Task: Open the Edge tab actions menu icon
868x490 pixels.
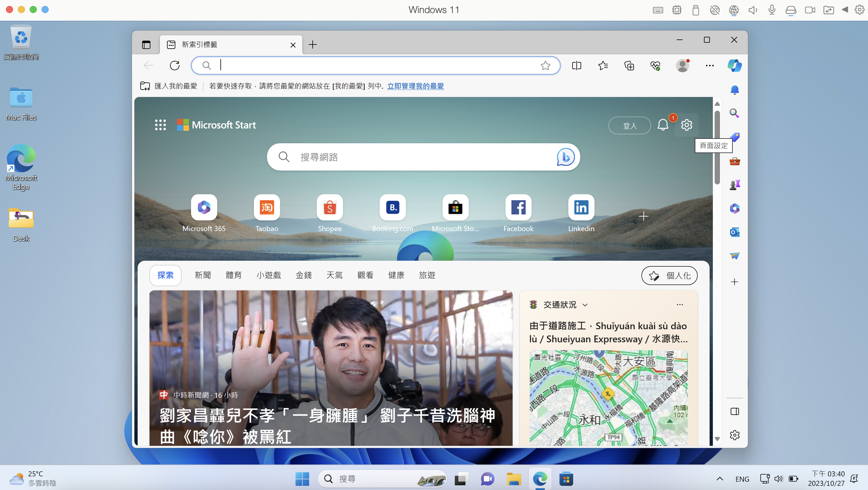Action: coord(146,45)
